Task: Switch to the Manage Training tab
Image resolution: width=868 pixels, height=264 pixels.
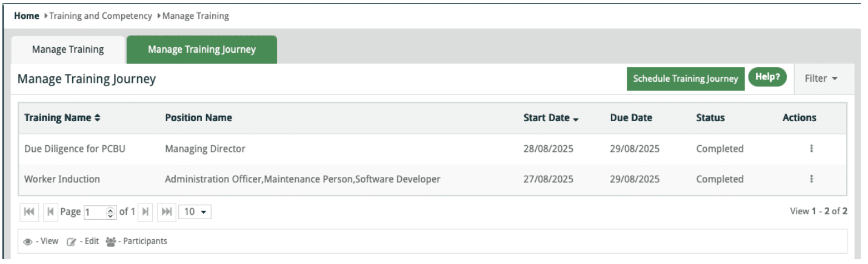Action: click(68, 50)
